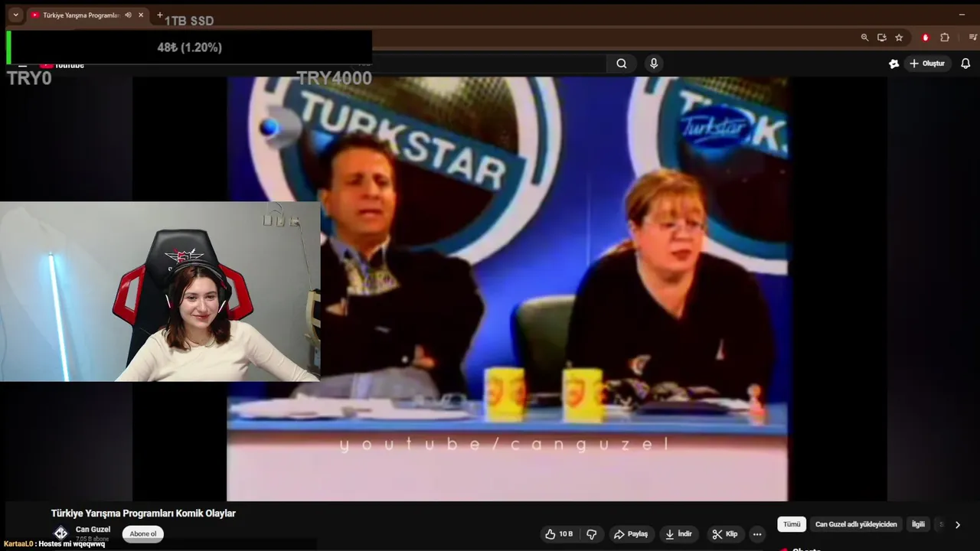Select the Can Guzel adlı yükleyiciden chip

[x=856, y=524]
